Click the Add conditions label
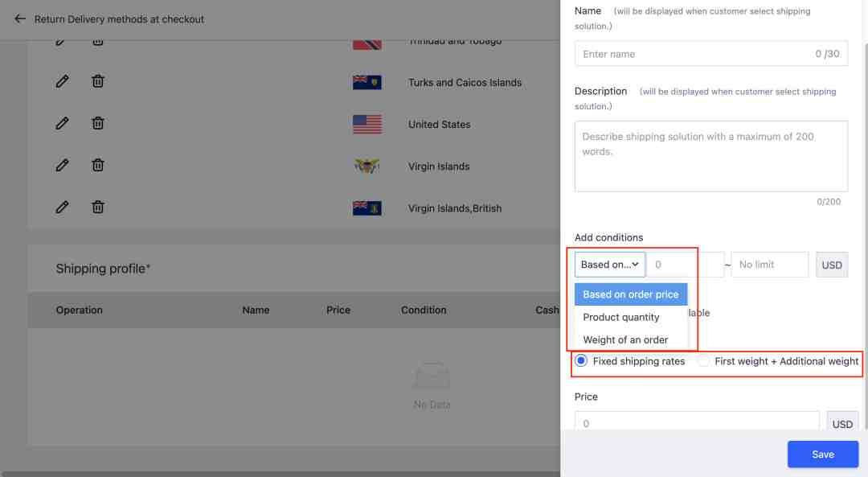The height and width of the screenshot is (477, 868). (x=608, y=237)
